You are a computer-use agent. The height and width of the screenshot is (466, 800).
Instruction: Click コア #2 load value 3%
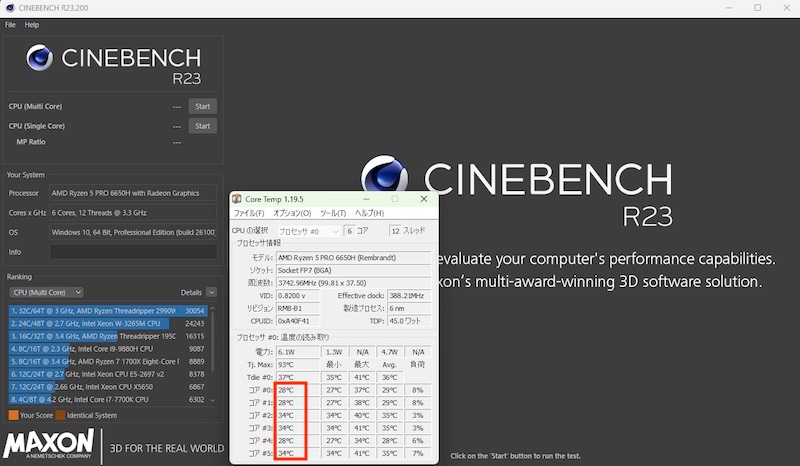(x=417, y=415)
